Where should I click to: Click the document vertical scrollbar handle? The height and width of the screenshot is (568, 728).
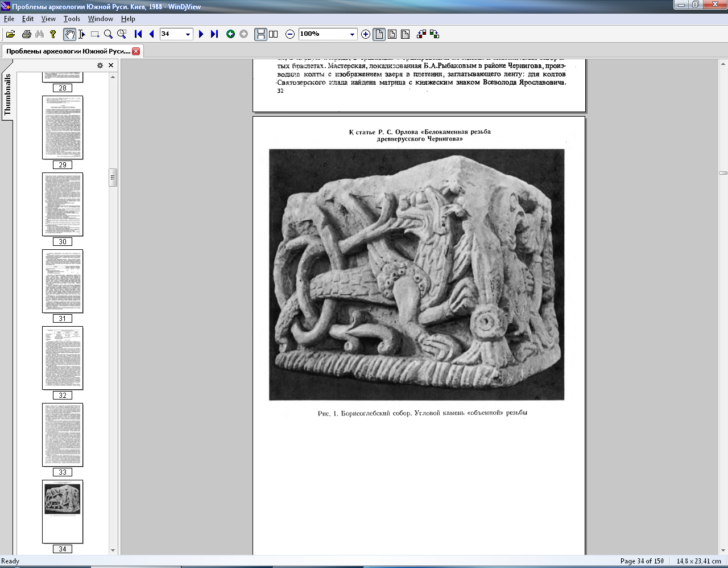(723, 173)
